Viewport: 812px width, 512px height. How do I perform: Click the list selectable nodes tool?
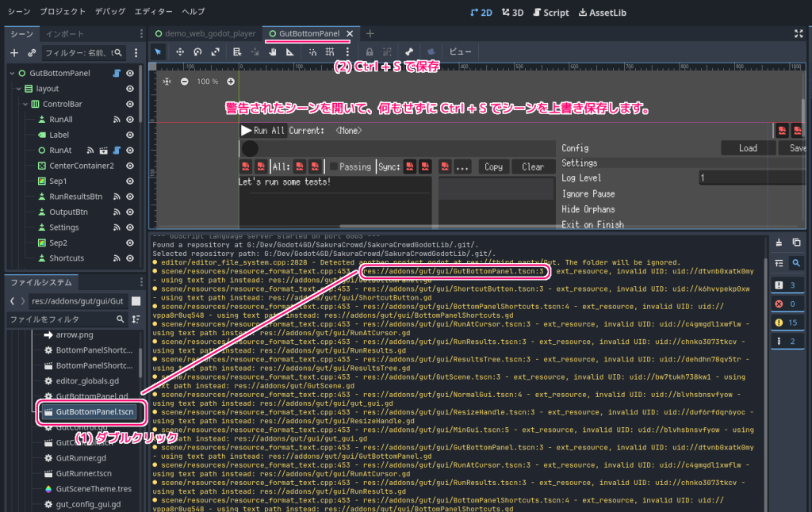pos(236,52)
